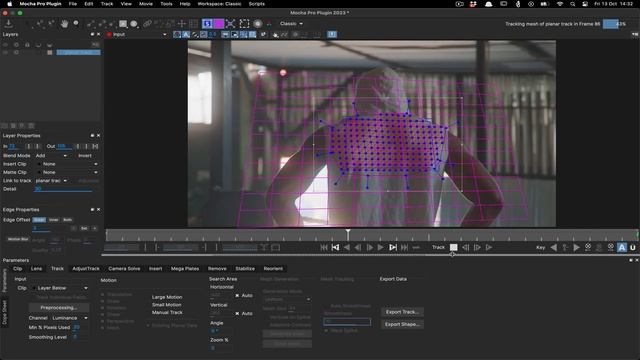Switch to the Mega Plates tab
This screenshot has height=360, width=640.
pos(185,269)
